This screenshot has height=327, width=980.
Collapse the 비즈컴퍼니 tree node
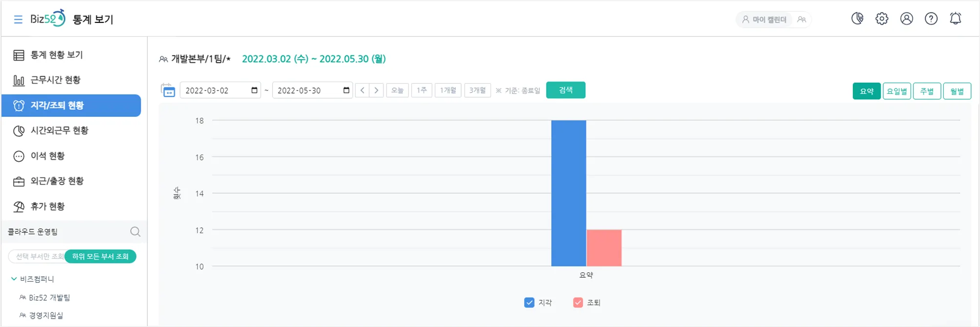click(14, 279)
